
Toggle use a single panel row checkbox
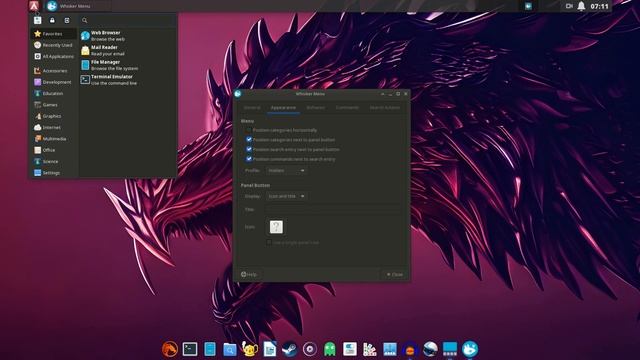[269, 242]
